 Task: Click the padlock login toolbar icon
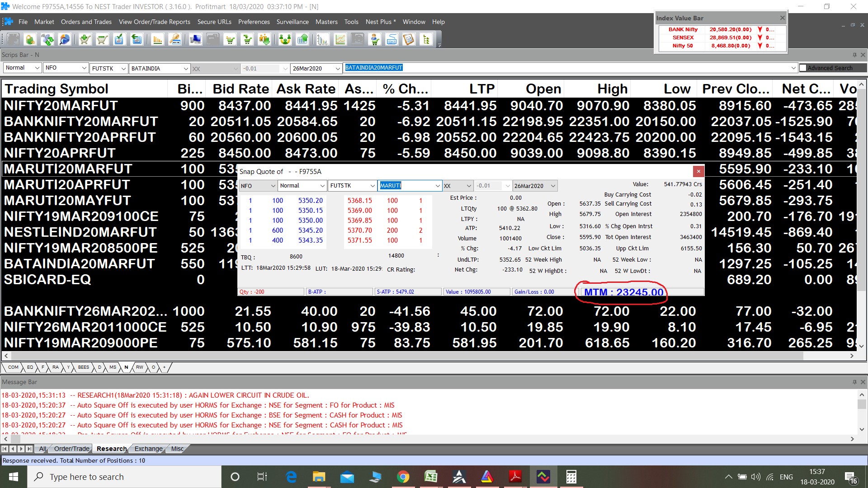click(30, 40)
